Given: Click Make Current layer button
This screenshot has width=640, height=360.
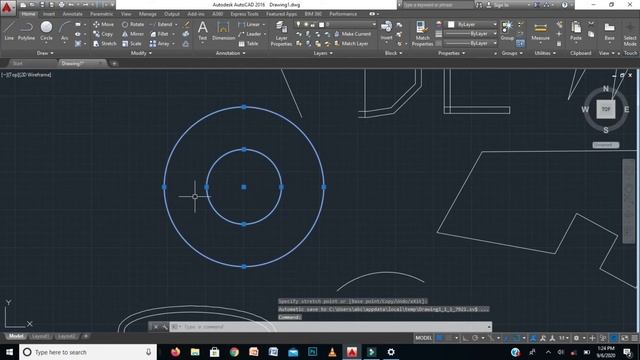Looking at the screenshot, I should [x=352, y=34].
